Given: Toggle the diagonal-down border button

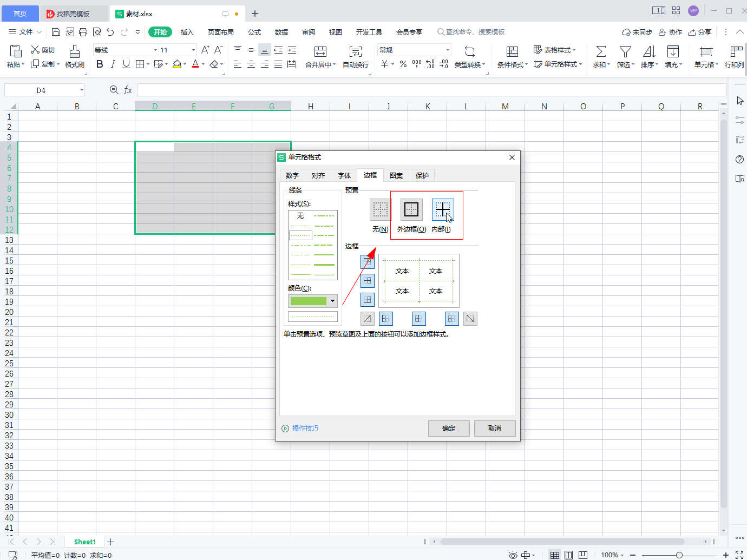Looking at the screenshot, I should pyautogui.click(x=470, y=319).
